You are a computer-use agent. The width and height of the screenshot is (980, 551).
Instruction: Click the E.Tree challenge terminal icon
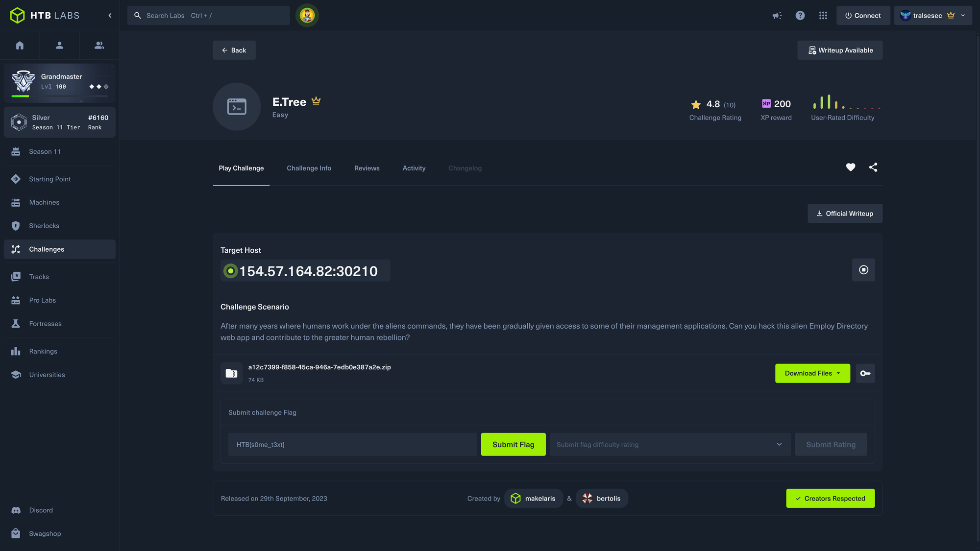(x=237, y=107)
